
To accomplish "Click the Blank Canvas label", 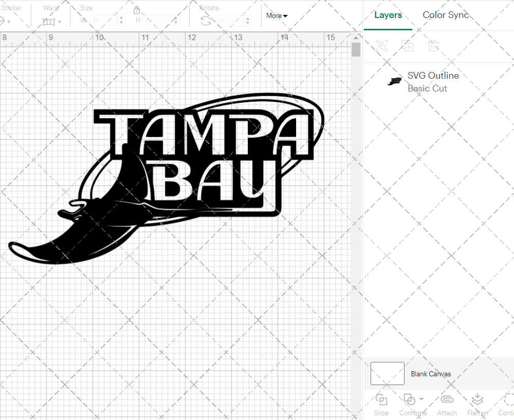I will click(431, 374).
